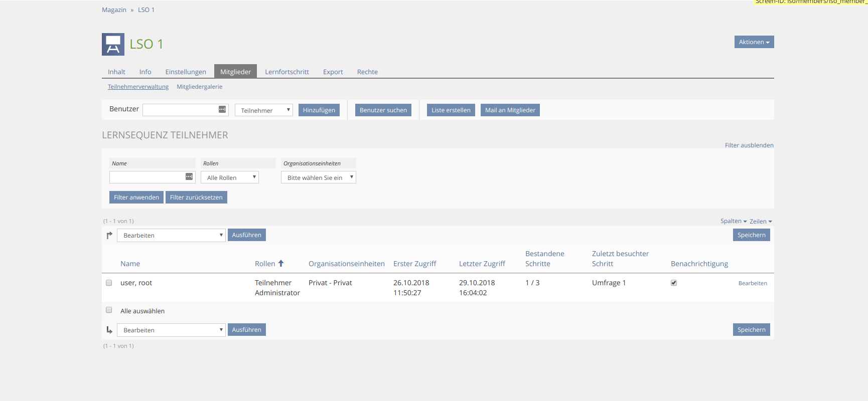Screen dimensions: 868x401
Task: Select the checkbox for user, root
Action: pyautogui.click(x=109, y=283)
